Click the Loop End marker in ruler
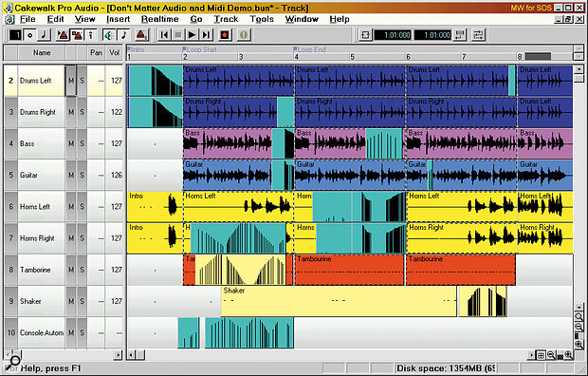This screenshot has width=588, height=376. [310, 49]
